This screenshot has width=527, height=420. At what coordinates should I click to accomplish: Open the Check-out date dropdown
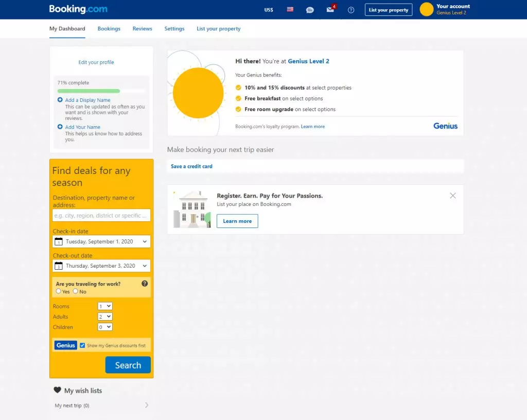coord(101,266)
